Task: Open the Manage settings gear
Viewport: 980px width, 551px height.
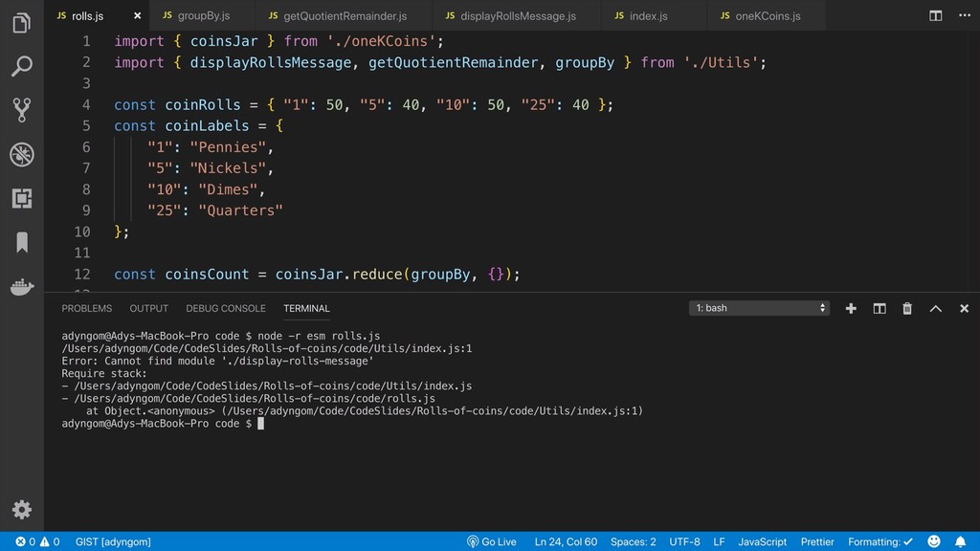Action: click(x=22, y=510)
